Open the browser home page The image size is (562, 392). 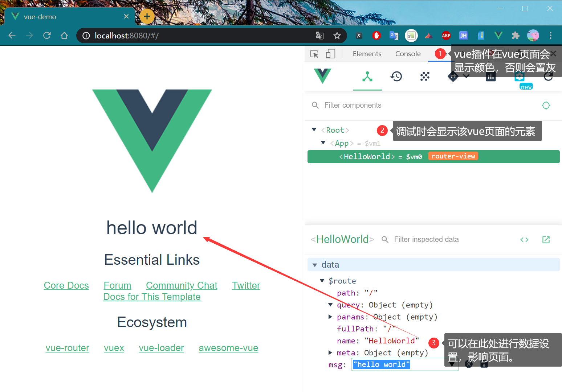tap(64, 36)
